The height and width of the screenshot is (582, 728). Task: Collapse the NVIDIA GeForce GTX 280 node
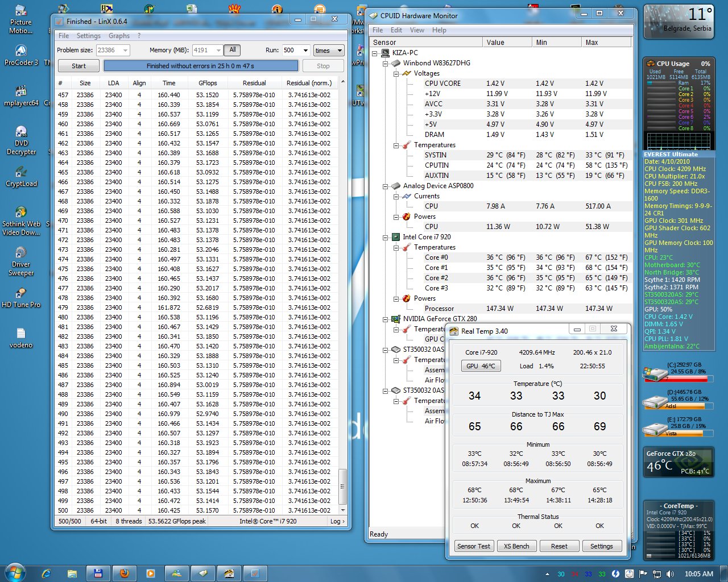click(386, 319)
